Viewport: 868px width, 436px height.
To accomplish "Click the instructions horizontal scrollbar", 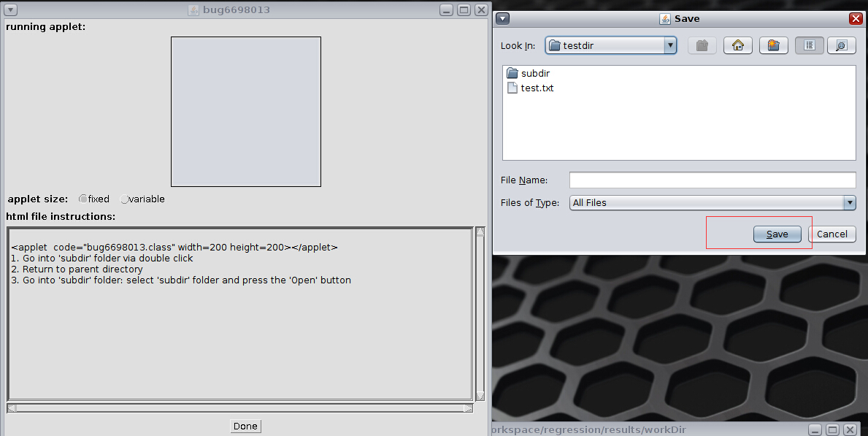I will point(239,408).
